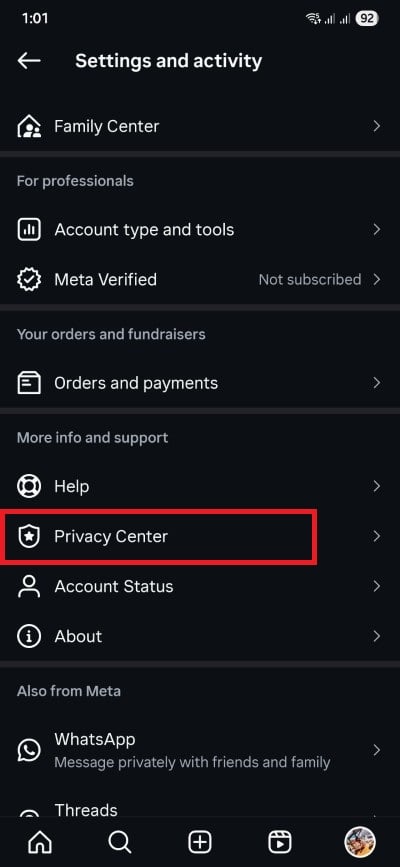Select the Account Status person icon
Image resolution: width=400 pixels, height=867 pixels.
(29, 586)
